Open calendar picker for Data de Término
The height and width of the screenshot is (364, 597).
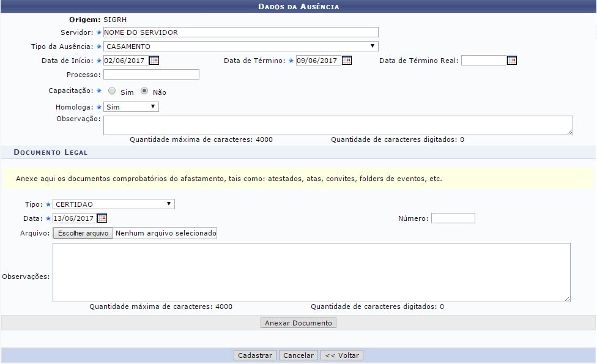click(347, 61)
